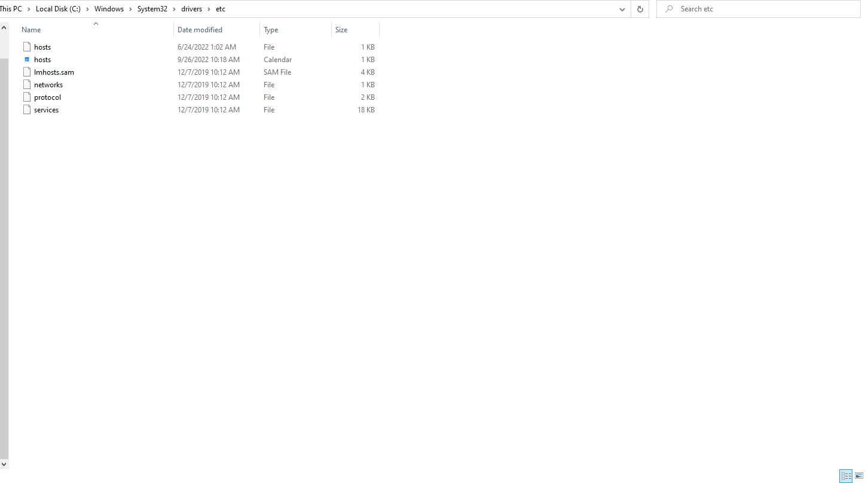Sort by the Size column header

(341, 30)
